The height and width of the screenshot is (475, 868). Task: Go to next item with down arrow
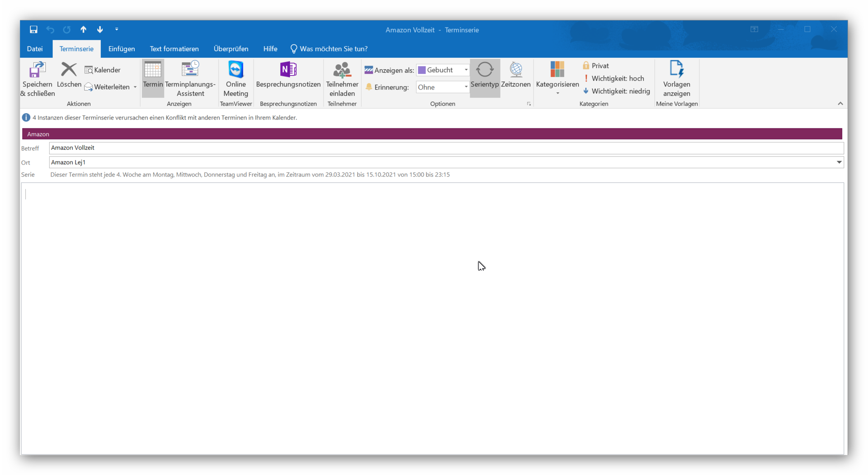coord(100,29)
